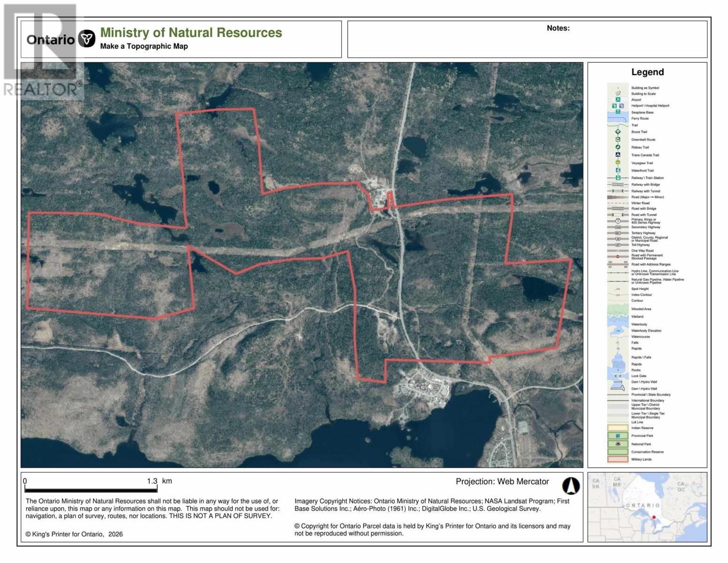Click the Wooded Area green swatch
The width and height of the screenshot is (728, 563).
pyautogui.click(x=618, y=309)
